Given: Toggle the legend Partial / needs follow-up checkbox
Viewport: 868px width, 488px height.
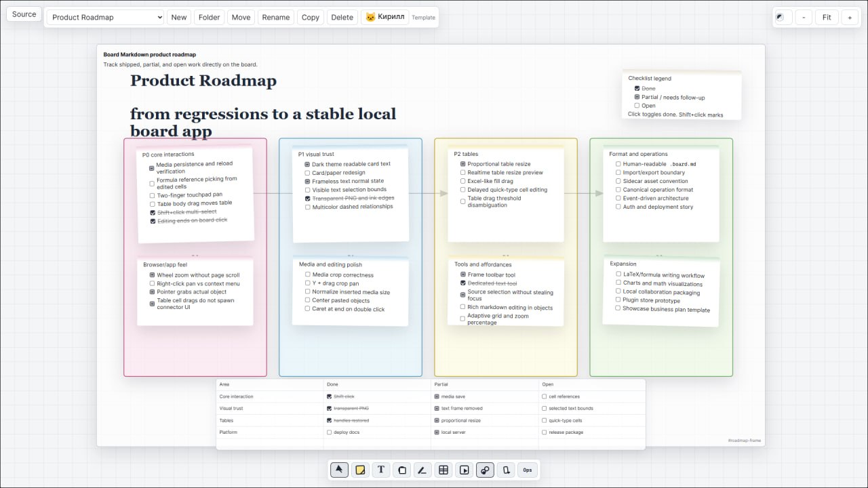Looking at the screenshot, I should [637, 97].
